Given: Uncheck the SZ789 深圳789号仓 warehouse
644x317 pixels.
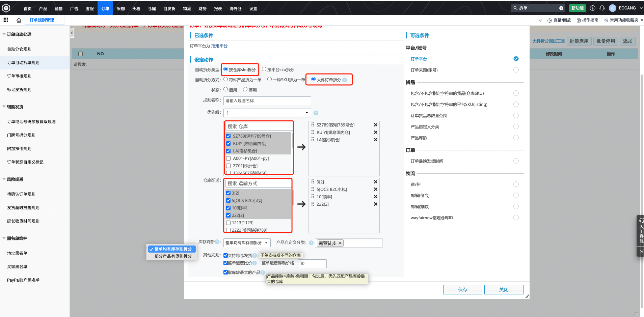Looking at the screenshot, I should coord(229,136).
